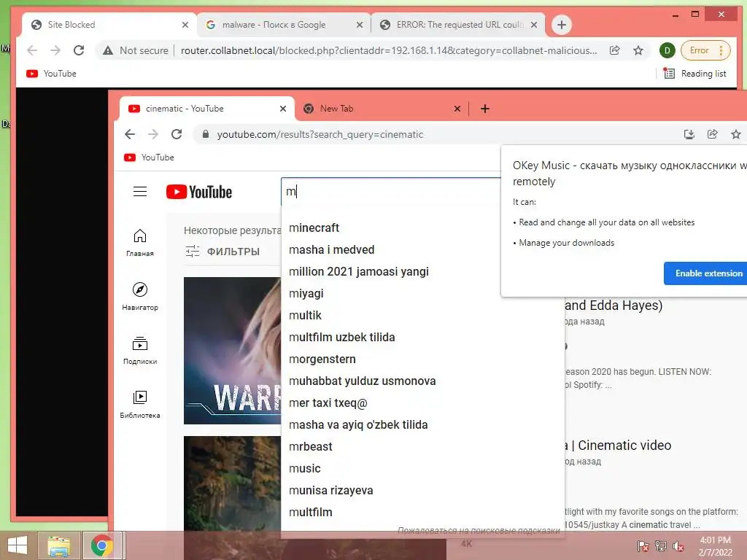
Task: Select multik search suggestion
Action: [422, 315]
